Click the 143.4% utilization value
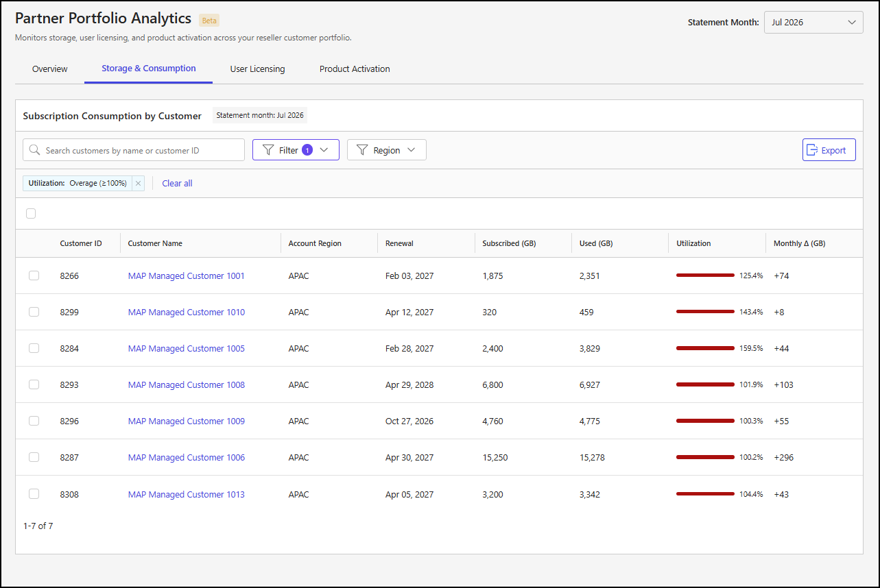The height and width of the screenshot is (588, 880). click(x=751, y=312)
